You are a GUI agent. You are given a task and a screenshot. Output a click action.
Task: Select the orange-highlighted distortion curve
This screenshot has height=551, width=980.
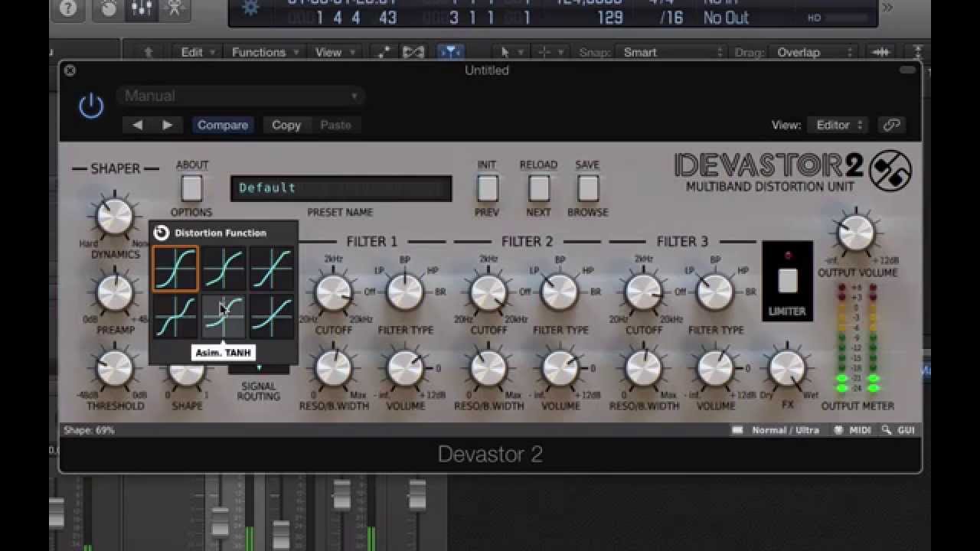pos(175,269)
